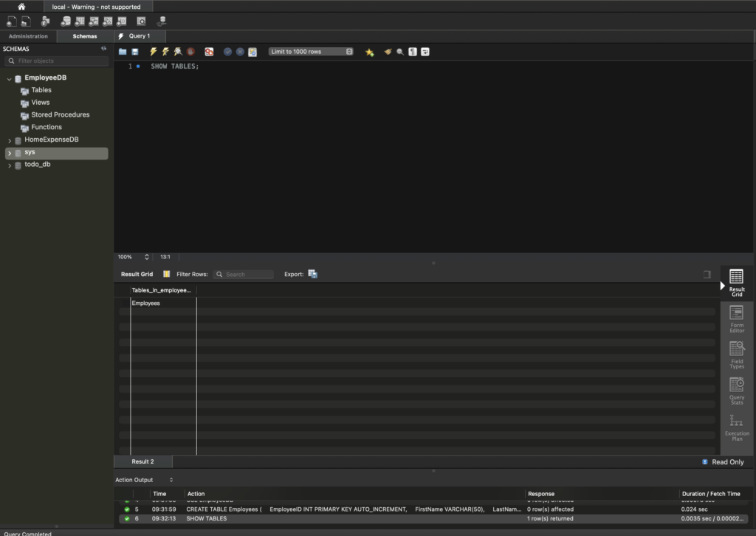The width and height of the screenshot is (756, 536).
Task: Toggle word wrap icon in query toolbar
Action: point(425,52)
